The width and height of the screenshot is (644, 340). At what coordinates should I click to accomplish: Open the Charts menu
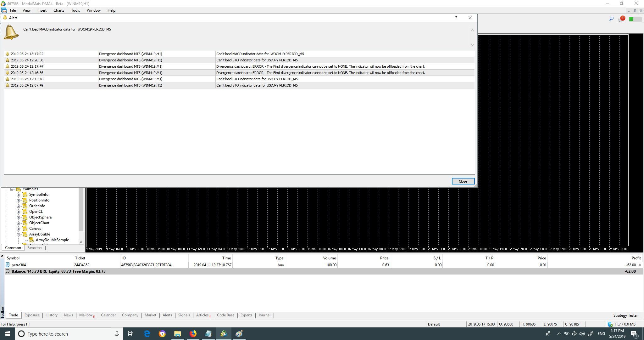58,10
